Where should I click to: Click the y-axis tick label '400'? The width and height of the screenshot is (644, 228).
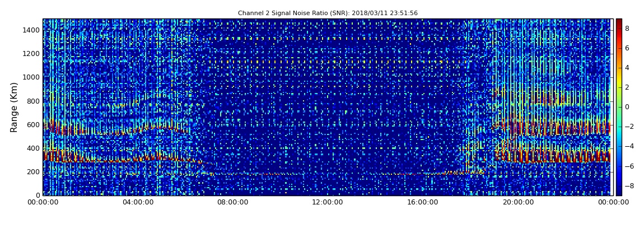pyautogui.click(x=34, y=148)
